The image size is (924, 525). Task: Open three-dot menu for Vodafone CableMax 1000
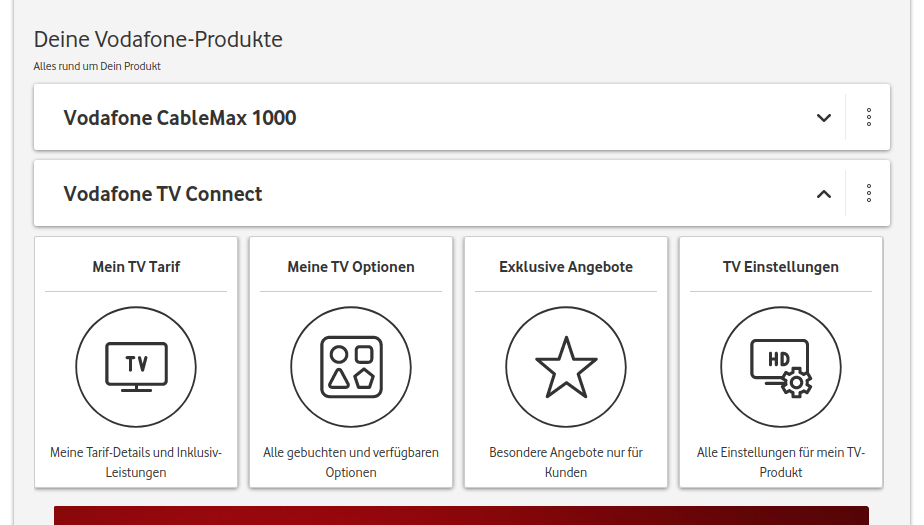point(869,117)
